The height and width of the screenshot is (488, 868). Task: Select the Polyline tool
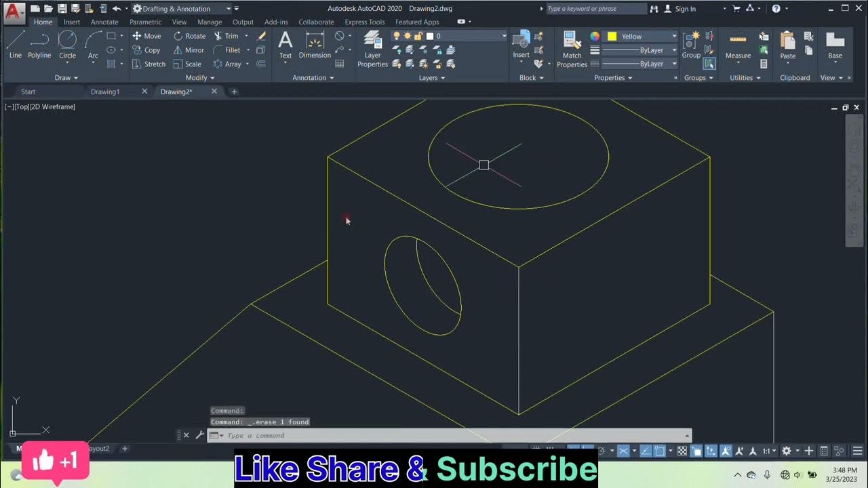[x=39, y=45]
